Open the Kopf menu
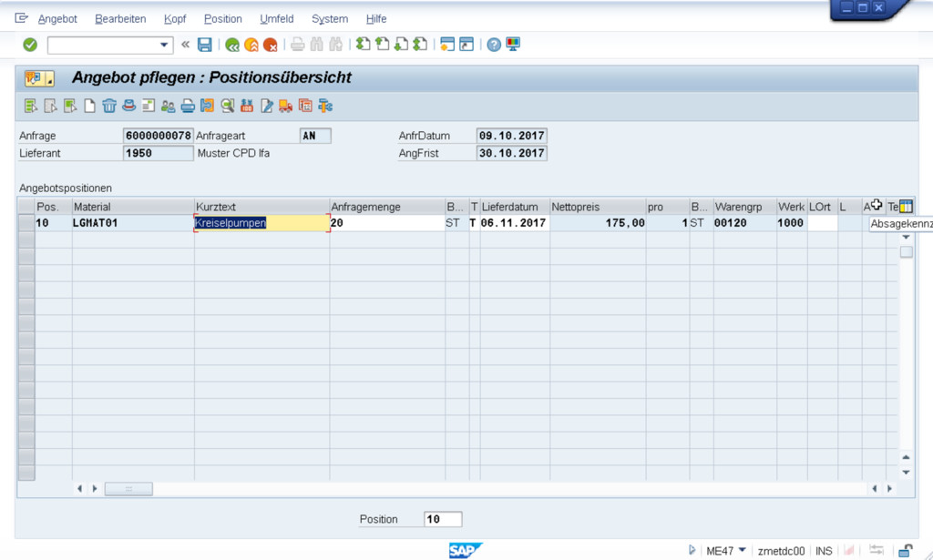 pos(175,19)
